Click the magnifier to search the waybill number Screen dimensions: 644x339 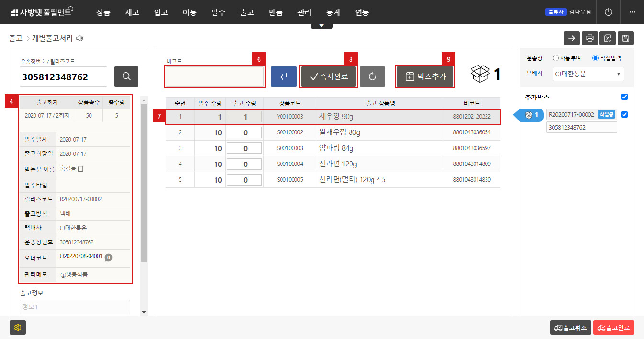click(126, 76)
